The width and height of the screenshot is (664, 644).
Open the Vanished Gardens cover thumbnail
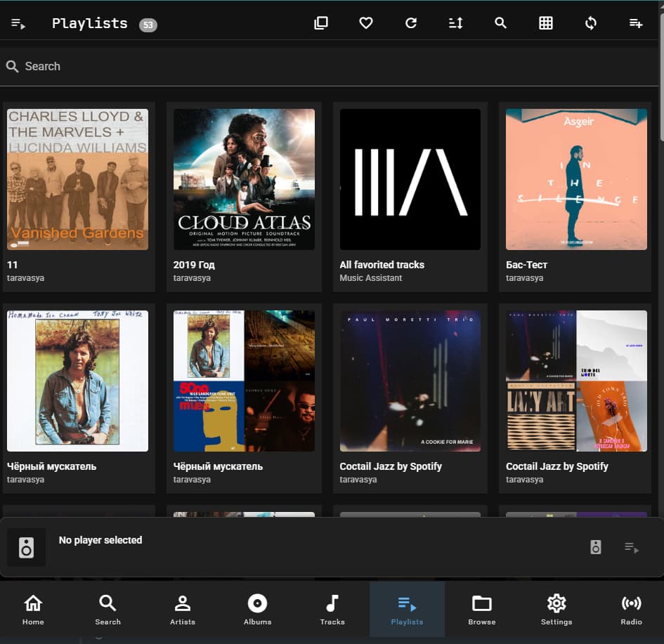point(77,179)
